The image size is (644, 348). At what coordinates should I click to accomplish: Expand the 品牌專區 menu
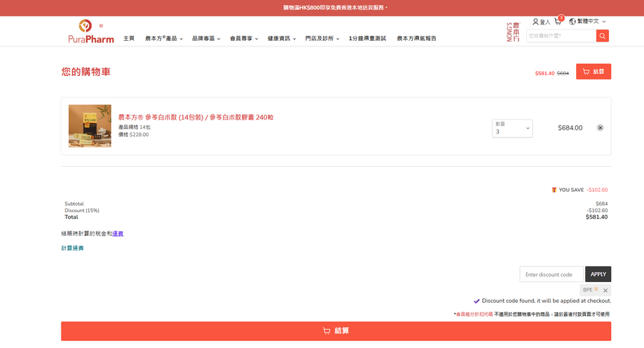click(x=206, y=38)
